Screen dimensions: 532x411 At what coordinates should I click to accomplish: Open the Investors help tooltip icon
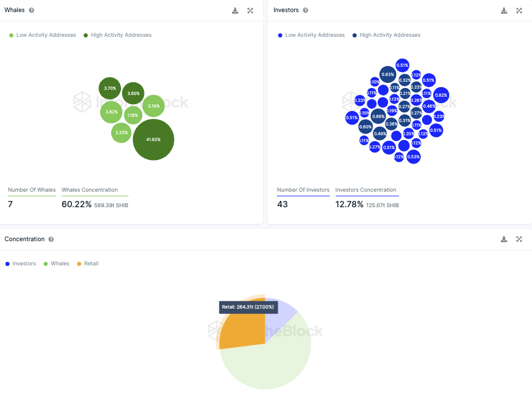305,10
